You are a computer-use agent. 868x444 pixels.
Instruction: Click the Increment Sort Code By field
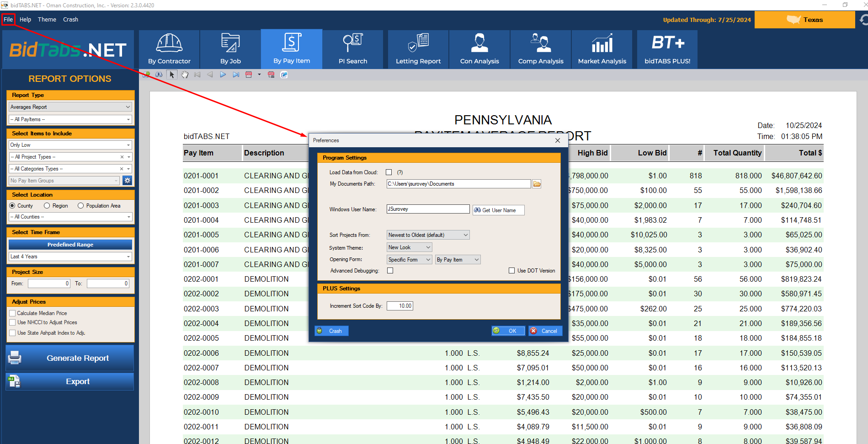point(400,306)
